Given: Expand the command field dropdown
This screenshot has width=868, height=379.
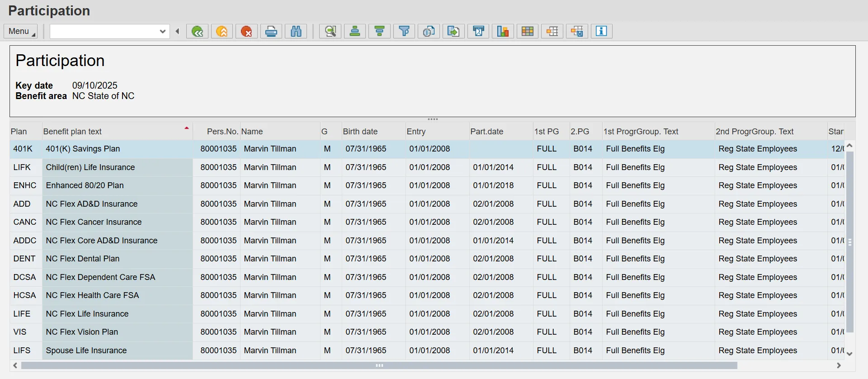Looking at the screenshot, I should point(163,31).
